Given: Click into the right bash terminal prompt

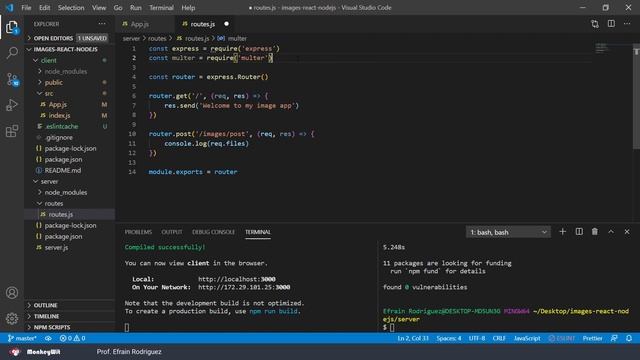Looking at the screenshot, I should click(x=392, y=327).
